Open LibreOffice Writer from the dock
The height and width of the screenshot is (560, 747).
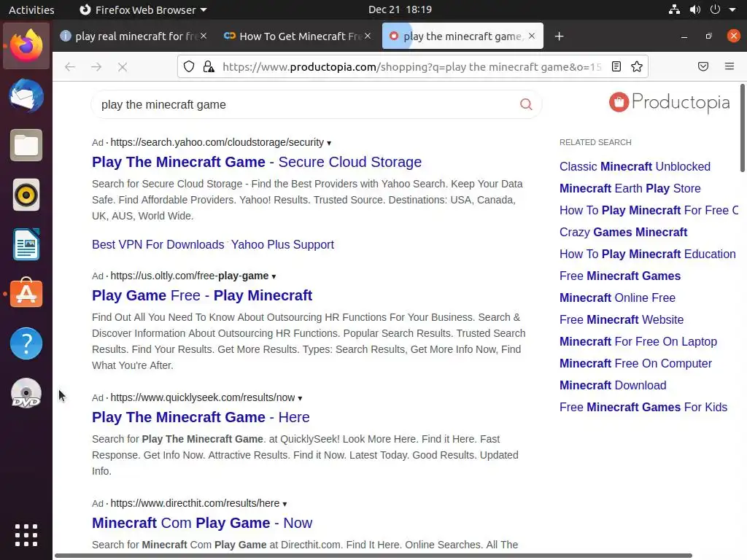click(x=26, y=244)
